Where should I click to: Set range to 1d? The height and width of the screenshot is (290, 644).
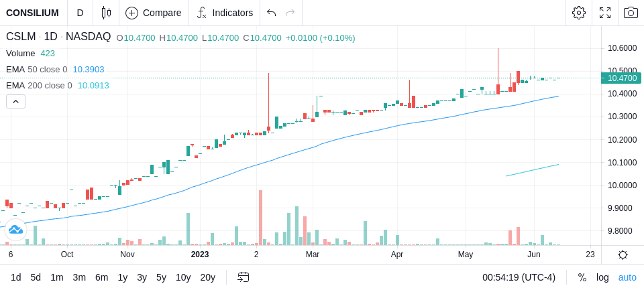[16, 278]
